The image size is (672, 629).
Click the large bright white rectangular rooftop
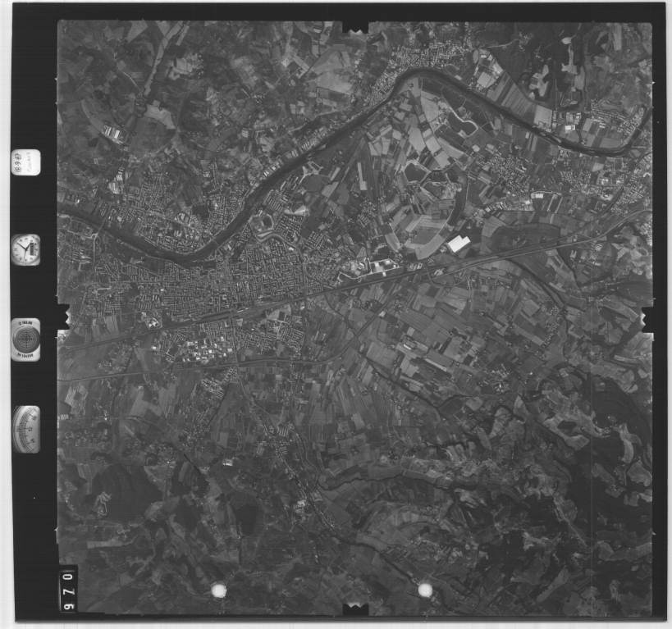pos(458,244)
